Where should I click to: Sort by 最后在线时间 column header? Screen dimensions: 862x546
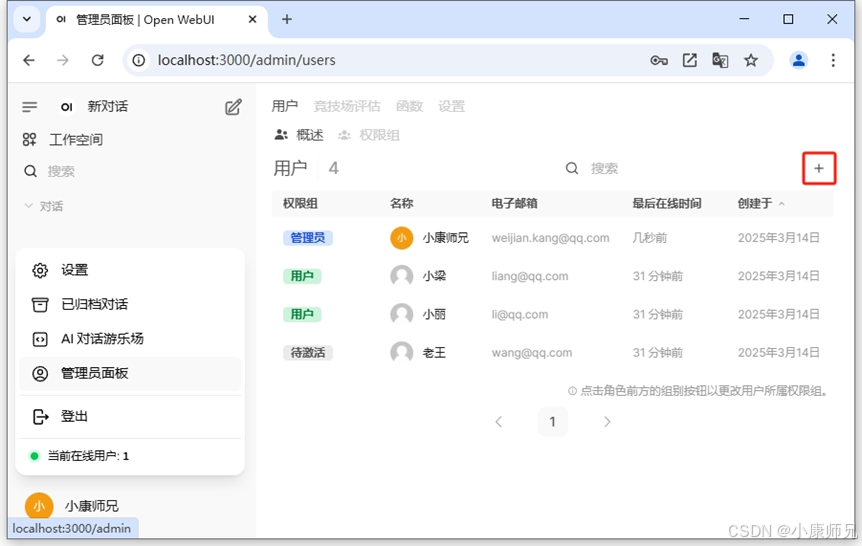click(x=666, y=203)
